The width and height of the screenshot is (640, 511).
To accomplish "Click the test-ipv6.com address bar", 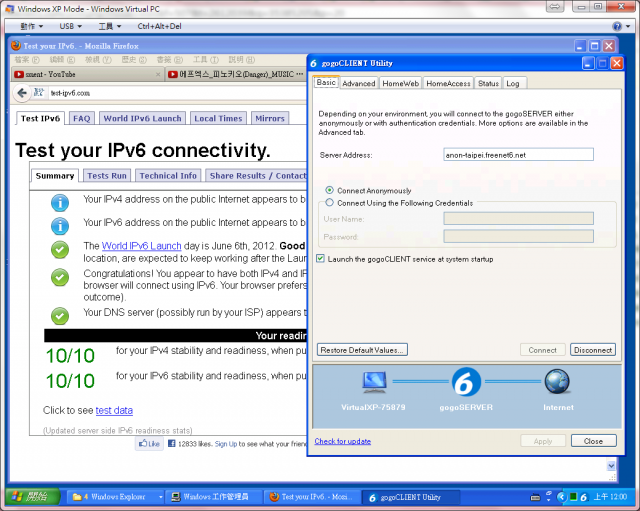I will [178, 93].
